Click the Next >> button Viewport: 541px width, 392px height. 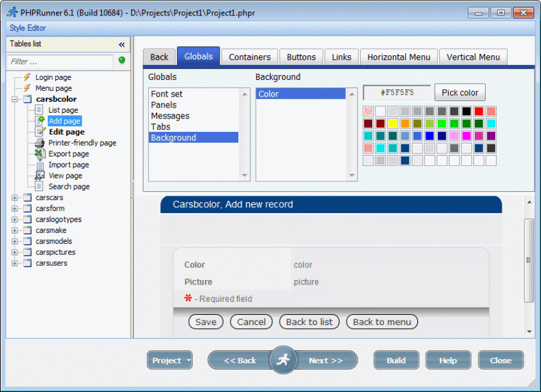click(x=326, y=360)
